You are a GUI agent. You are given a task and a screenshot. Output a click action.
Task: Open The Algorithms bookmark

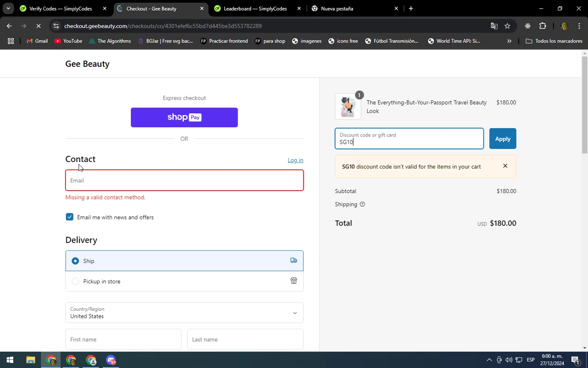coord(110,41)
